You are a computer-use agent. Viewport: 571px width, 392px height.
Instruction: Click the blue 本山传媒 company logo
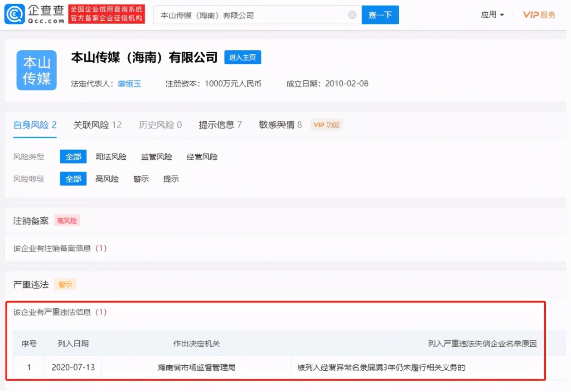pyautogui.click(x=36, y=70)
